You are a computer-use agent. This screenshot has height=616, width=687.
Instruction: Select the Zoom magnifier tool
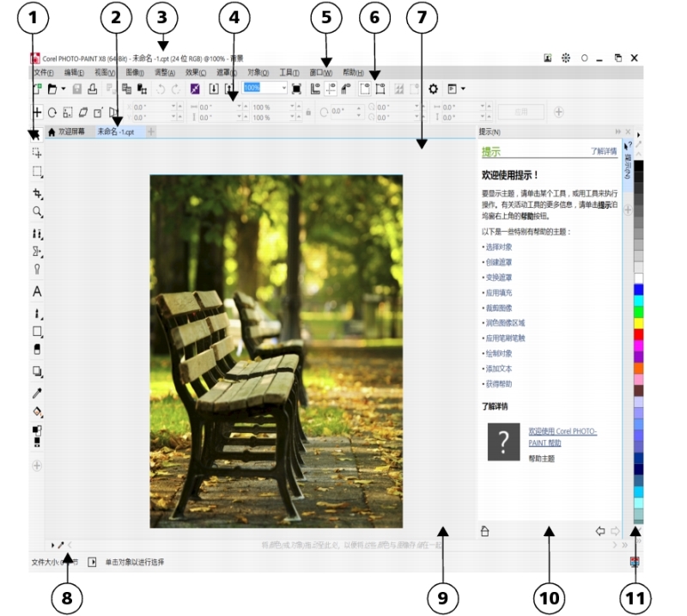click(37, 211)
